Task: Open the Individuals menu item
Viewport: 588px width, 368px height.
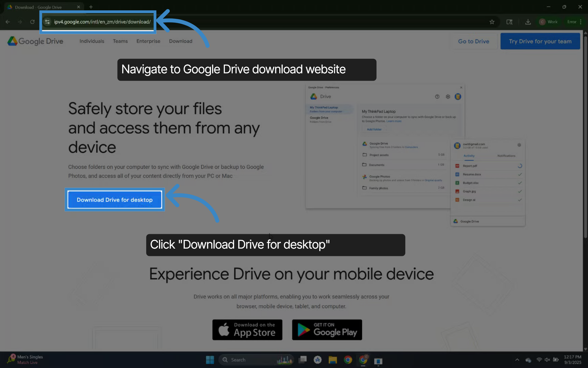Action: (x=92, y=41)
